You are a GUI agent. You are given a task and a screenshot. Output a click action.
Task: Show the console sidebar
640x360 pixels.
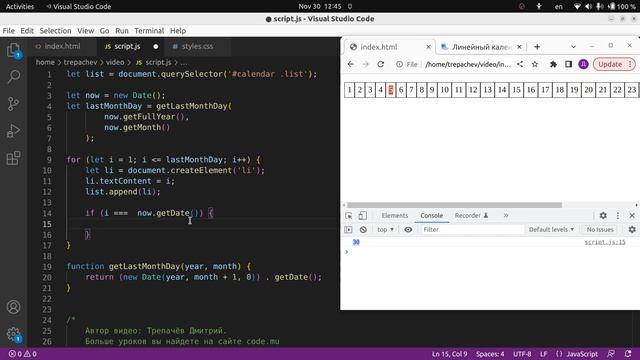pos(348,230)
